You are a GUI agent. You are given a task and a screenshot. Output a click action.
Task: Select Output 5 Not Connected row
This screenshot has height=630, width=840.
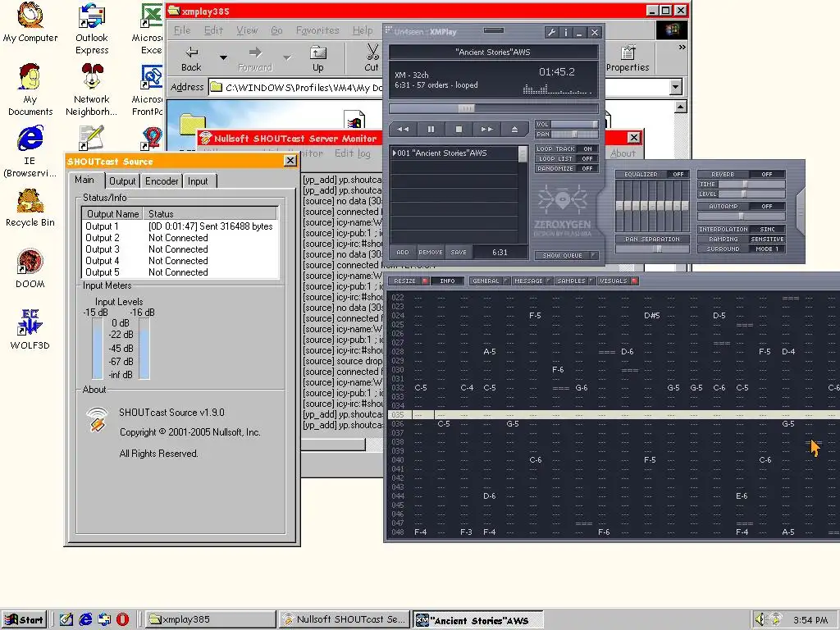coord(180,272)
